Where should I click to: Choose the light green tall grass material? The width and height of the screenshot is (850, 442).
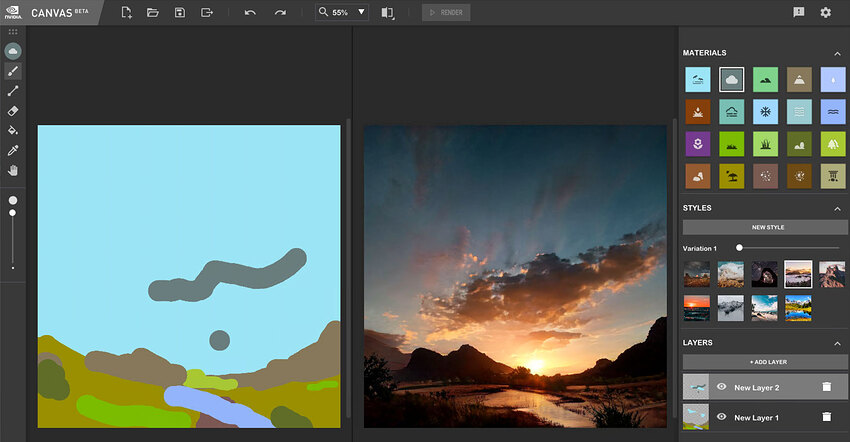click(x=765, y=144)
